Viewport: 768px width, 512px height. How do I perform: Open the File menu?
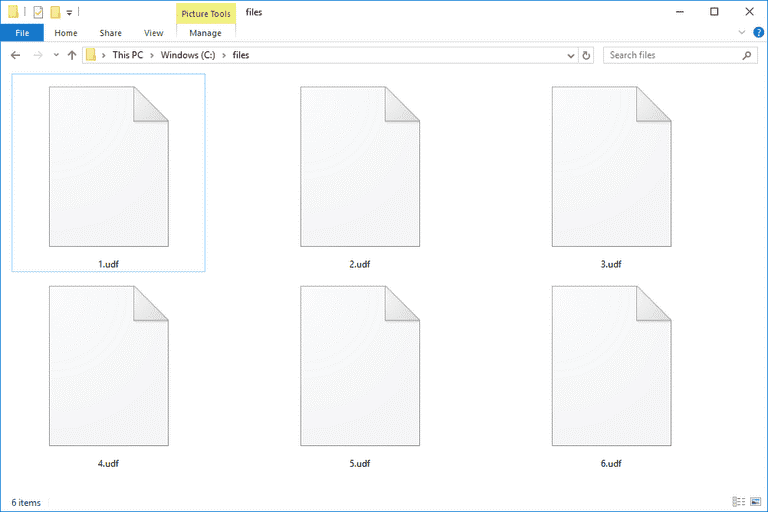22,33
